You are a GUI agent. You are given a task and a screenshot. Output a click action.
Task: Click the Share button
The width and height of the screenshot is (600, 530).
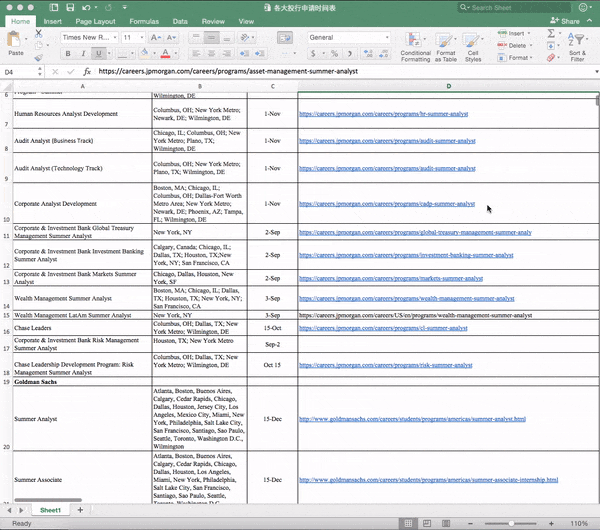[x=565, y=21]
